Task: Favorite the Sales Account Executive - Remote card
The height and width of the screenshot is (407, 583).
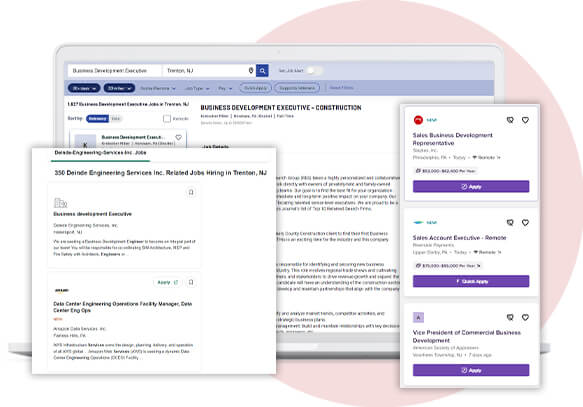Action: pyautogui.click(x=525, y=223)
